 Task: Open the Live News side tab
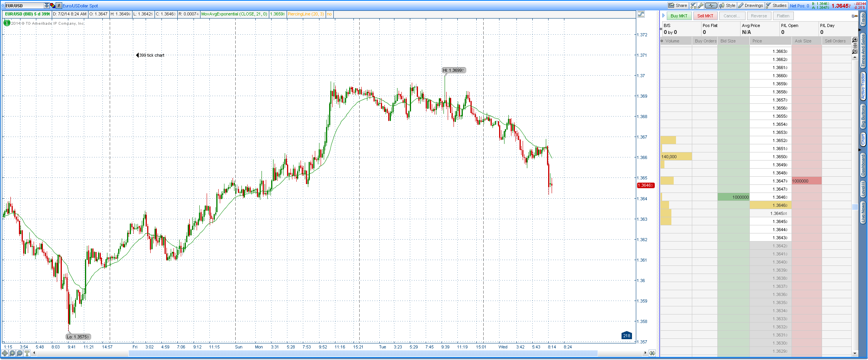tap(863, 212)
